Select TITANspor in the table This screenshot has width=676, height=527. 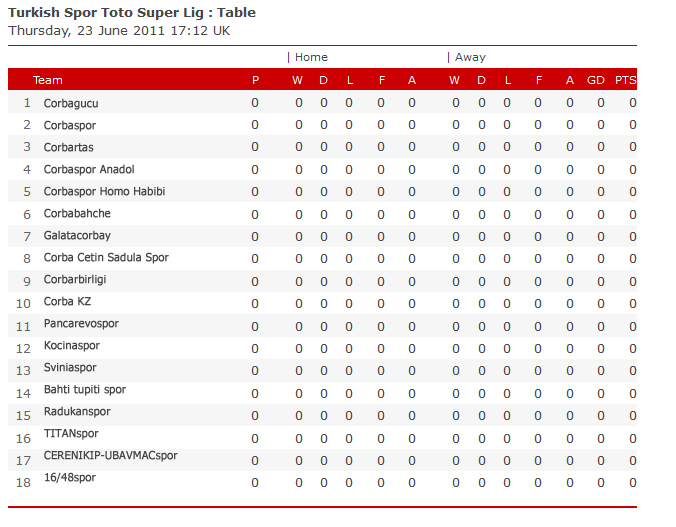71,434
